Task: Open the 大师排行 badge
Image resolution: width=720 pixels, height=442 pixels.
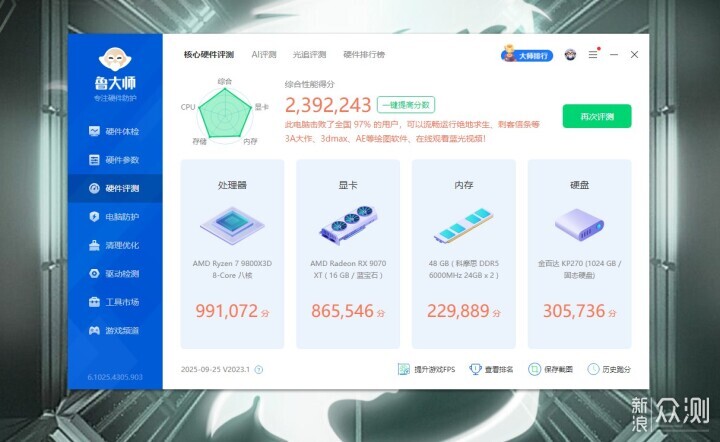Action: 527,55
